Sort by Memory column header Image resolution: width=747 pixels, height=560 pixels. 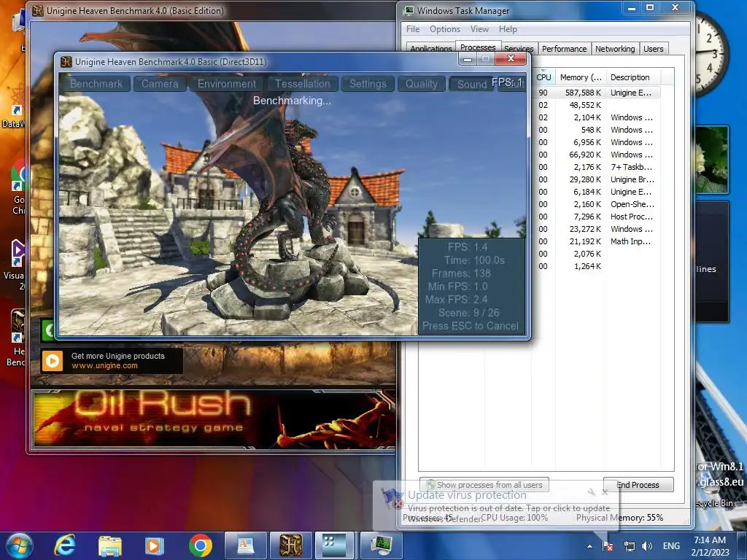[581, 77]
